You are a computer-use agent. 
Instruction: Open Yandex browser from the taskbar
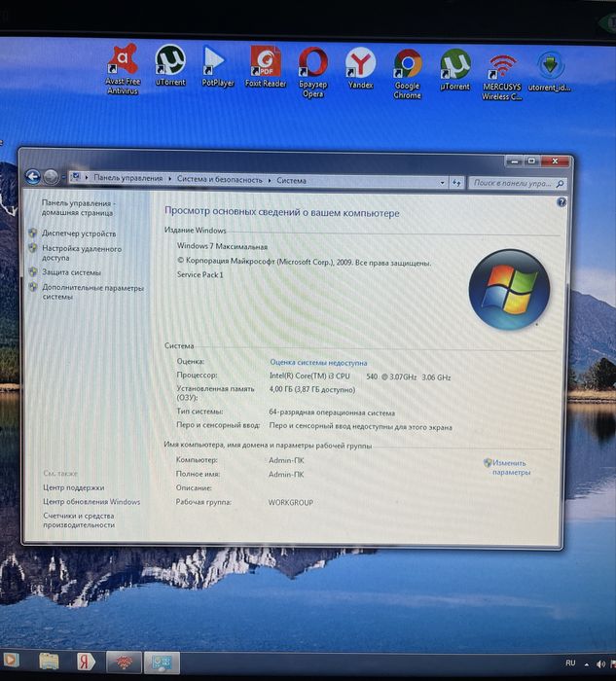pyautogui.click(x=86, y=662)
